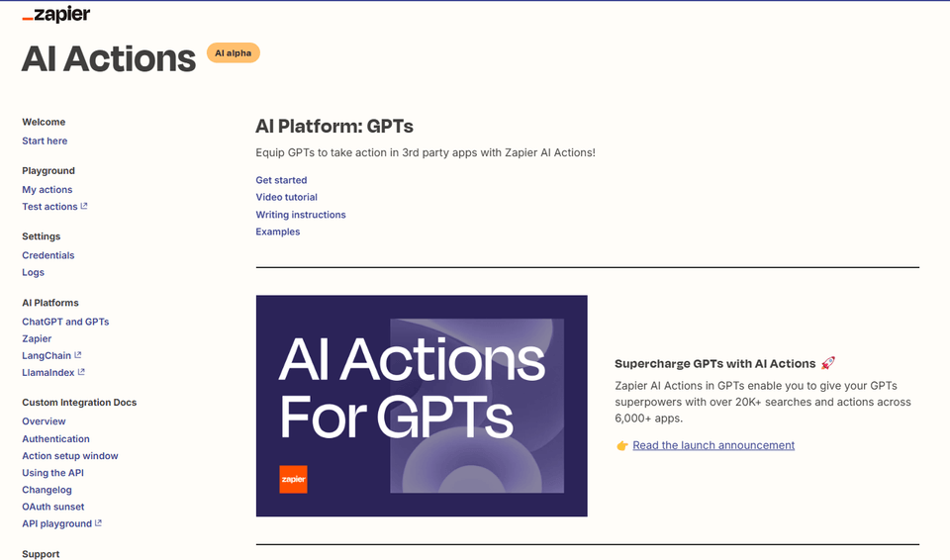Click the Playground sidebar heading
The height and width of the screenshot is (560, 950).
pyautogui.click(x=48, y=171)
